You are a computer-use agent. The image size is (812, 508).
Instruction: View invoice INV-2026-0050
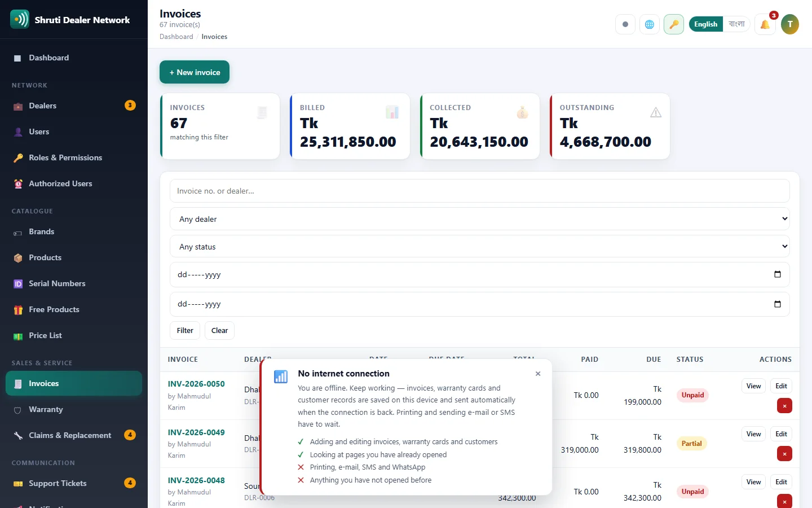point(753,386)
